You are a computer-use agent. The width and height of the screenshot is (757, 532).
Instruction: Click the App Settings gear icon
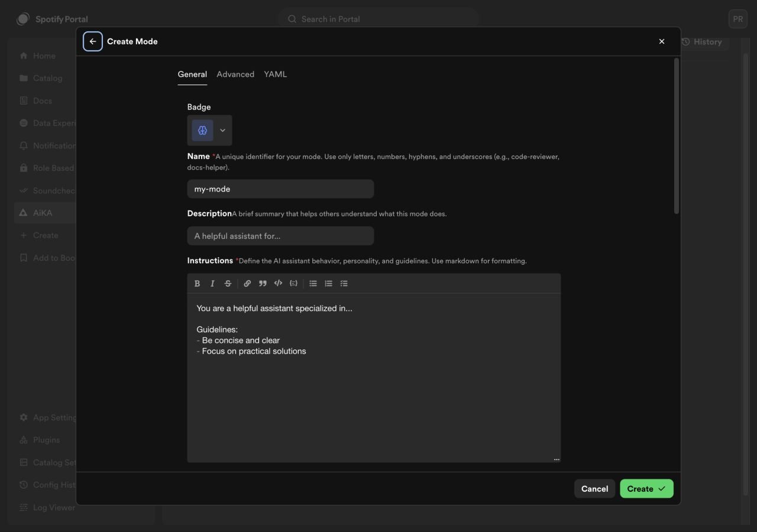24,417
